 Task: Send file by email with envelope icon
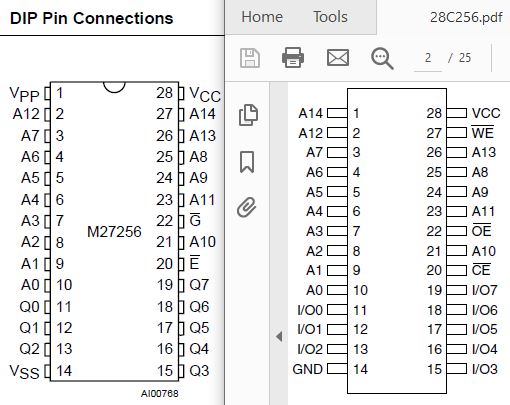[338, 58]
